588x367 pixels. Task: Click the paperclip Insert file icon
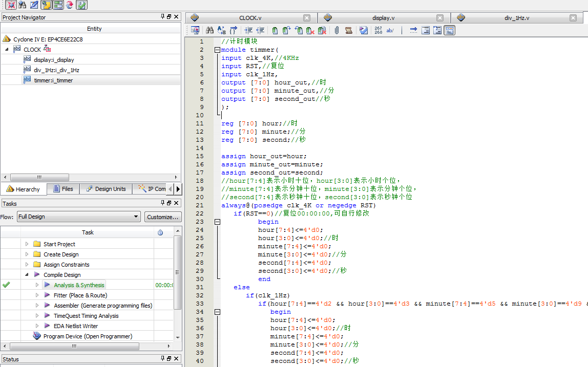click(337, 30)
